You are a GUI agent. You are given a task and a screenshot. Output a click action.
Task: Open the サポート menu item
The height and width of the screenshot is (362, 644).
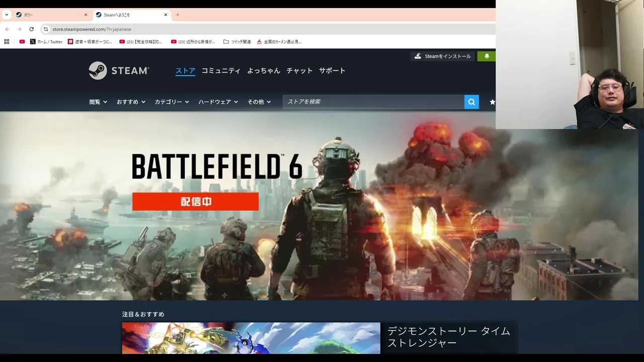pos(332,71)
